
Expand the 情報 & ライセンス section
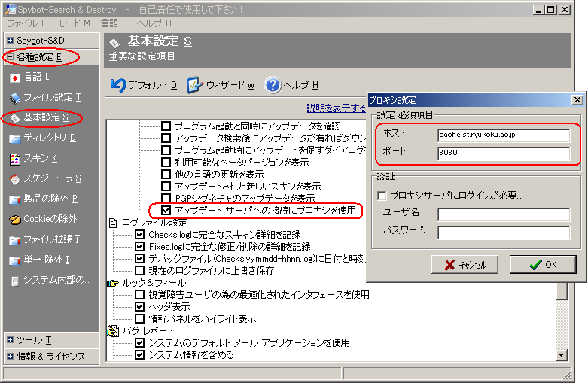click(10, 357)
